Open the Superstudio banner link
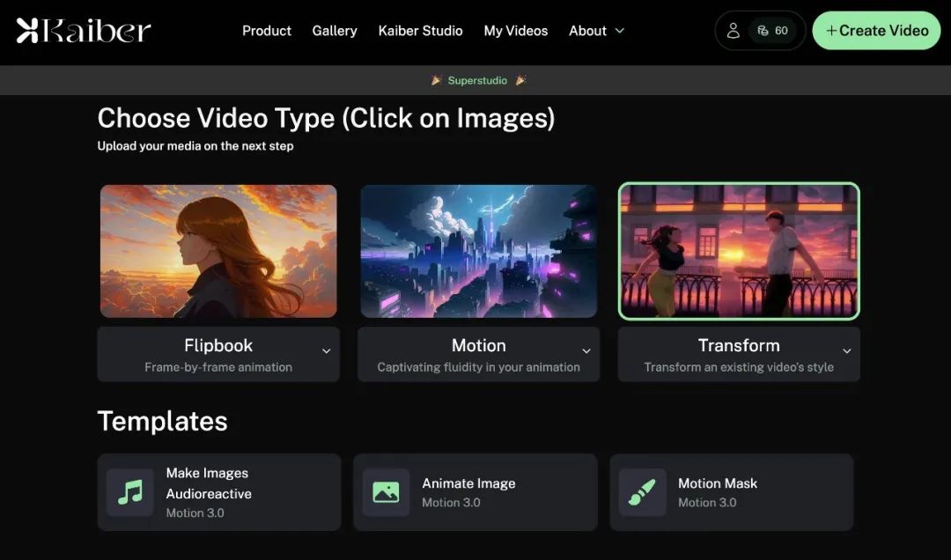Image resolution: width=951 pixels, height=560 pixels. pyautogui.click(x=477, y=80)
